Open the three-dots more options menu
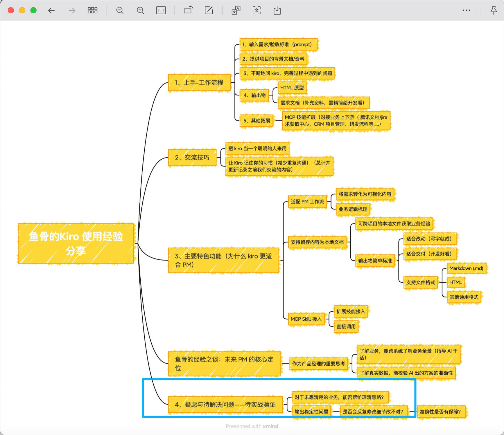The height and width of the screenshot is (435, 504). click(x=466, y=10)
